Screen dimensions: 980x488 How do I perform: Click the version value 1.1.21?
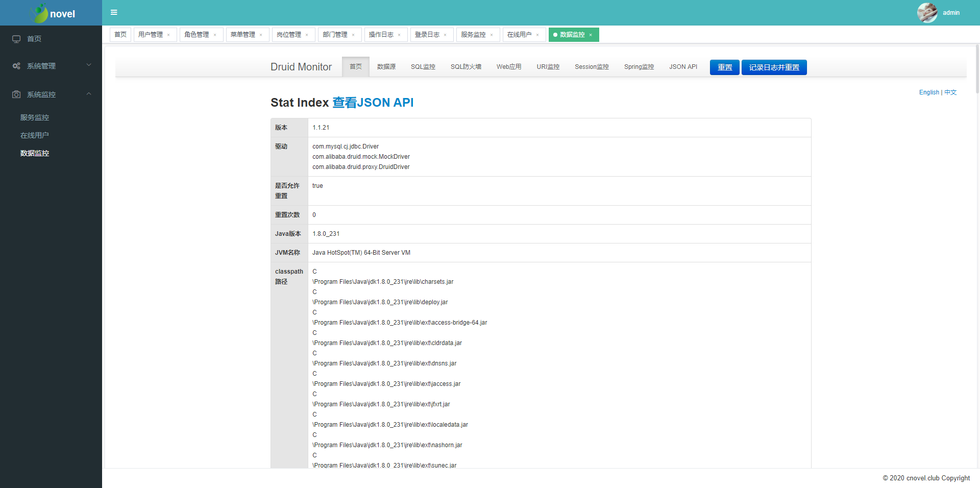tap(321, 128)
